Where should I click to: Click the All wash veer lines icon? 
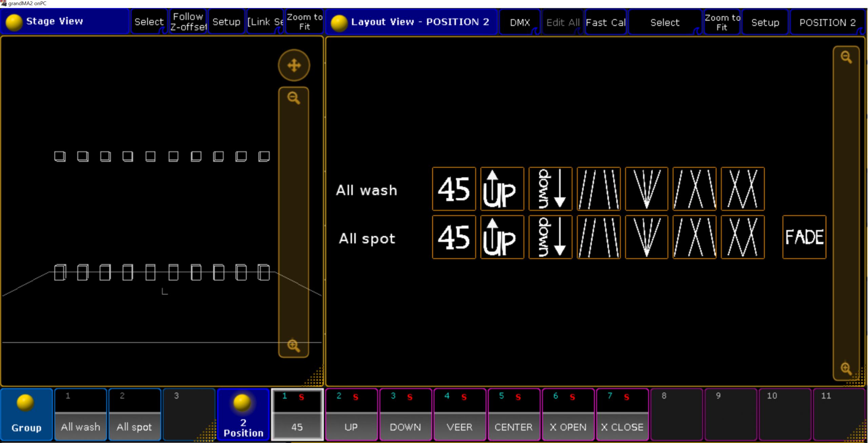click(599, 189)
